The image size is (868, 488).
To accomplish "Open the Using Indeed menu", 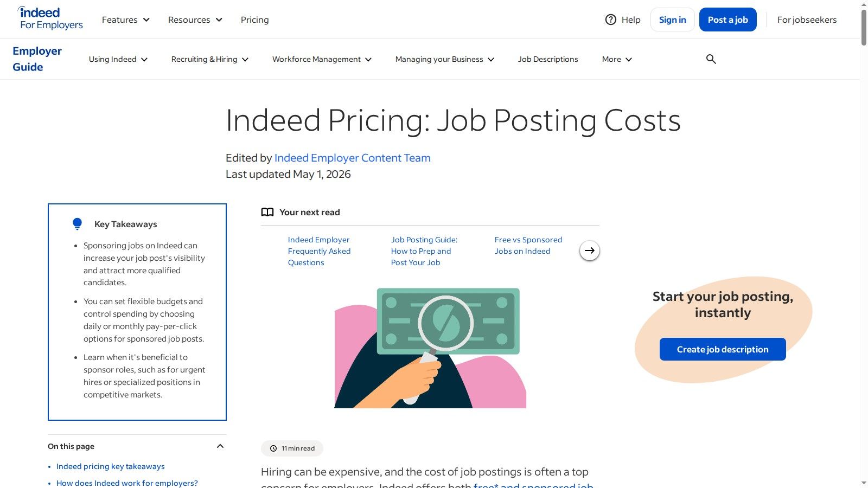I will (118, 59).
